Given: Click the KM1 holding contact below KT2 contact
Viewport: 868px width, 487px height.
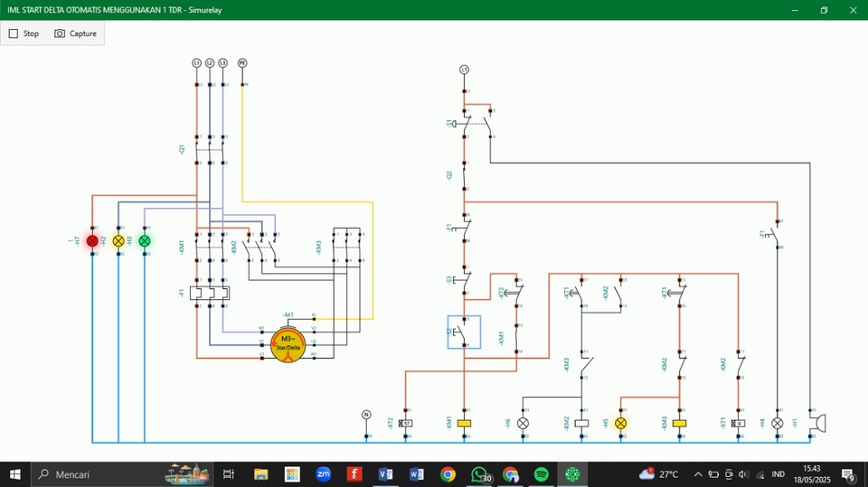Looking at the screenshot, I should [516, 339].
